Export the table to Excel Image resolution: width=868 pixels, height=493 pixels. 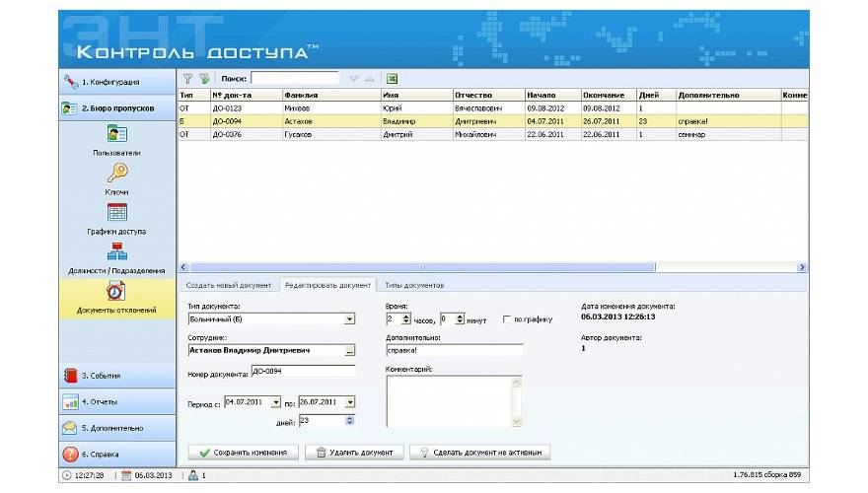[392, 78]
